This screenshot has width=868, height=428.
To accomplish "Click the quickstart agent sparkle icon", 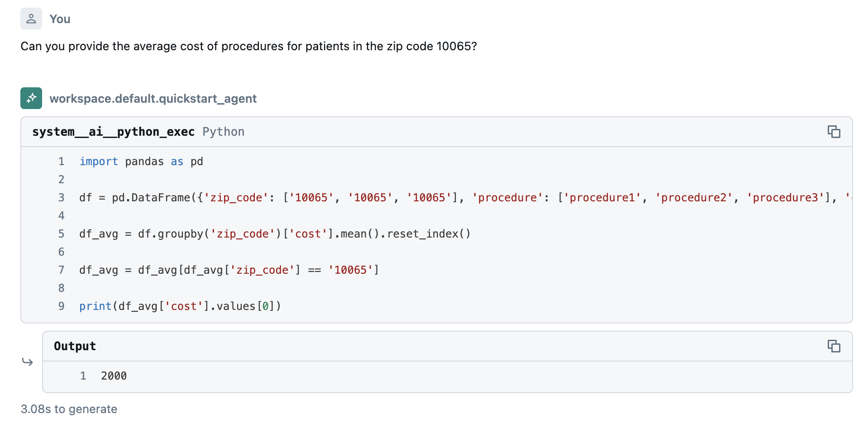I will (31, 98).
